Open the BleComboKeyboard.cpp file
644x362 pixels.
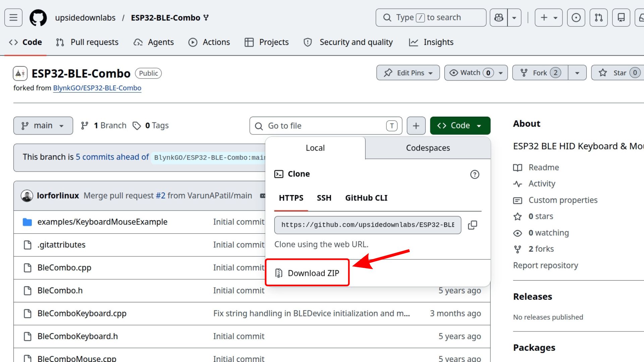pos(82,313)
